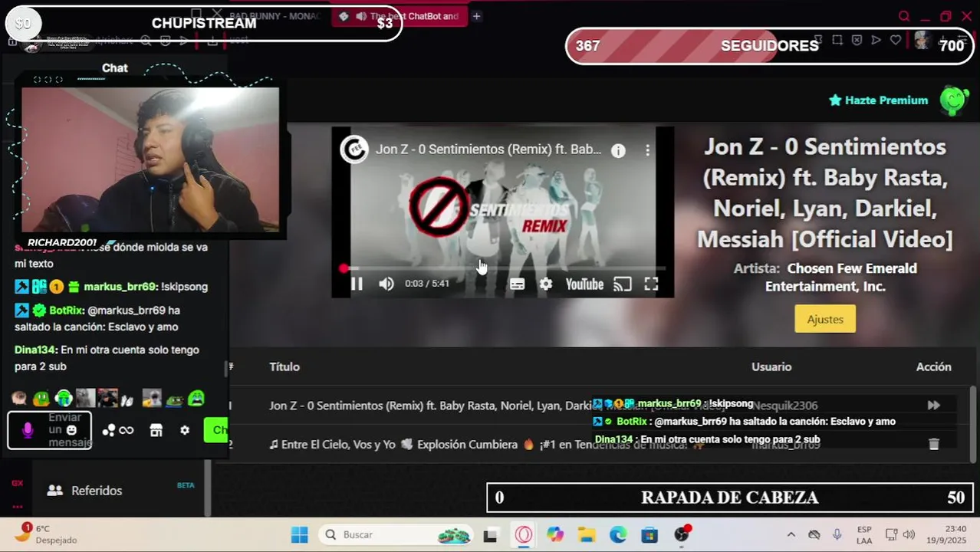This screenshot has height=552, width=980.
Task: Open the Windows Start menu
Action: point(299,534)
